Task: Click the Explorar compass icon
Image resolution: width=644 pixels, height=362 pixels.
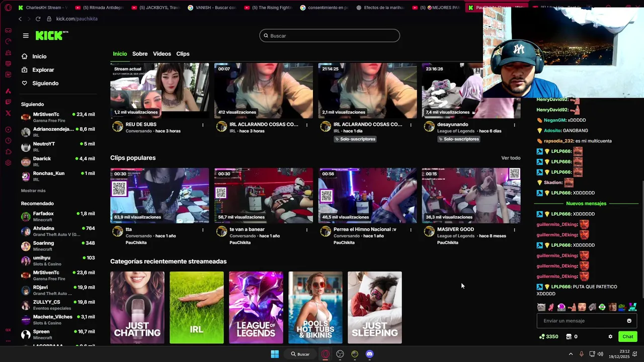Action: coord(25,70)
